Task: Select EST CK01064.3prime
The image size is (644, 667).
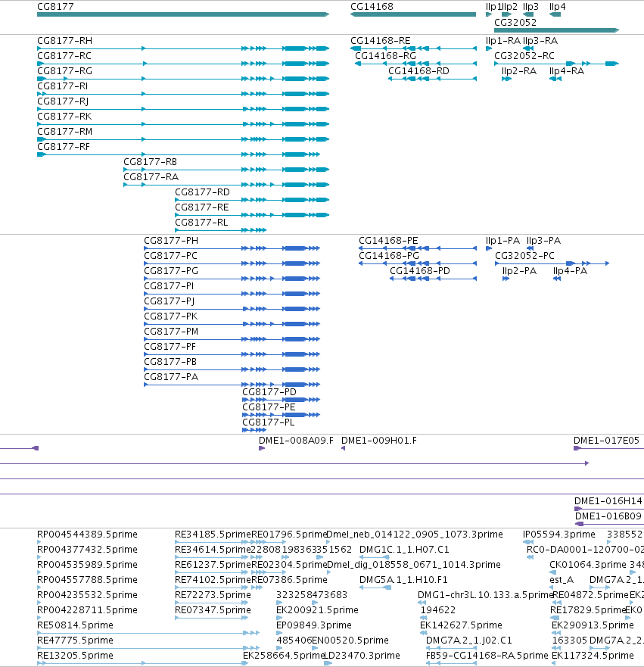Action: pos(552,572)
